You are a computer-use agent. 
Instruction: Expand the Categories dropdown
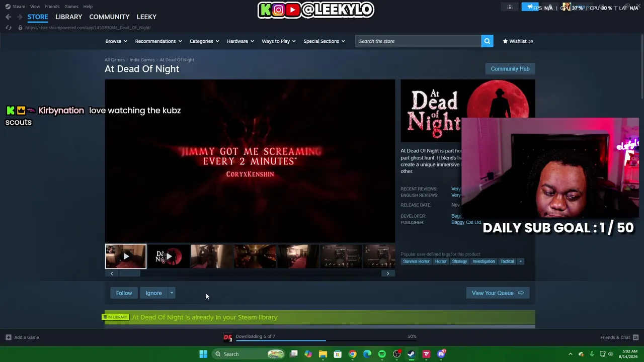204,41
